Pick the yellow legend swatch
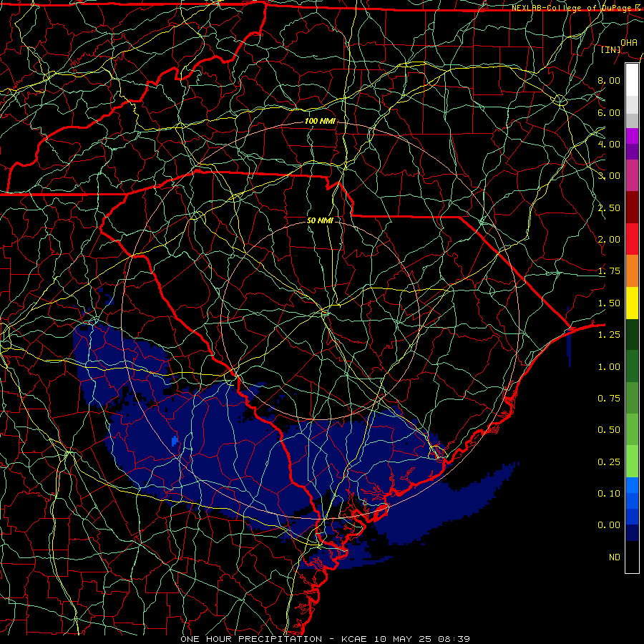644x644 pixels. (x=632, y=303)
